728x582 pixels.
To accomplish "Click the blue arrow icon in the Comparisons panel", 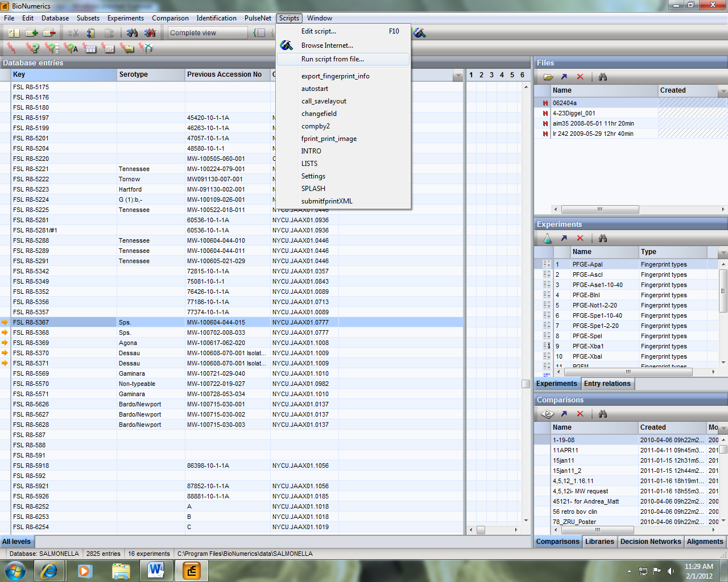I will coord(564,414).
